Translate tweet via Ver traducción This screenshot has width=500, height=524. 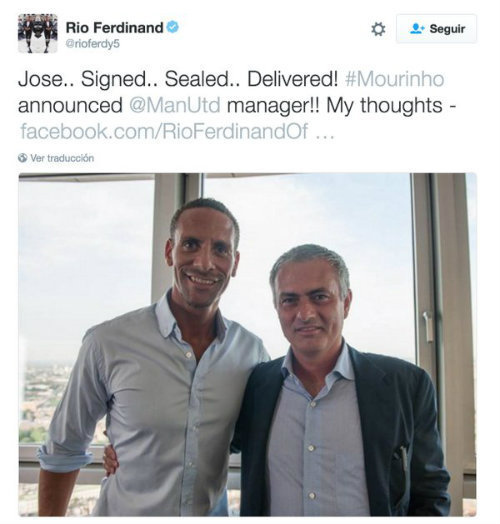pos(62,158)
